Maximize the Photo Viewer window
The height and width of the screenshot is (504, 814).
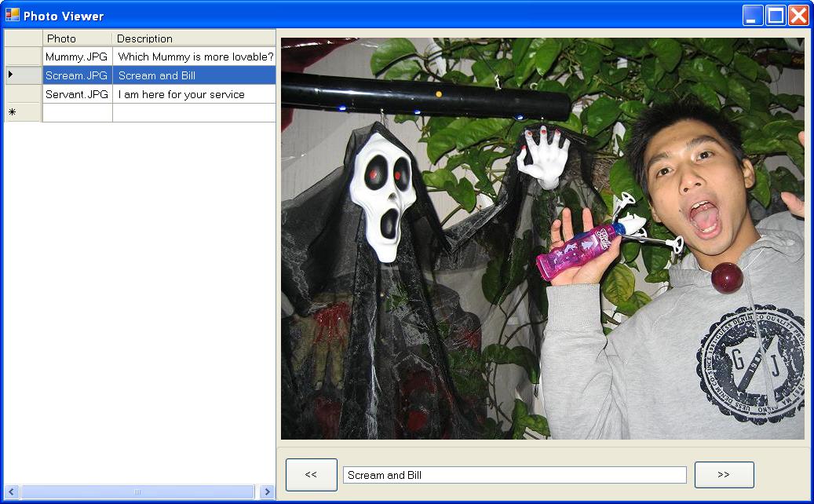776,16
